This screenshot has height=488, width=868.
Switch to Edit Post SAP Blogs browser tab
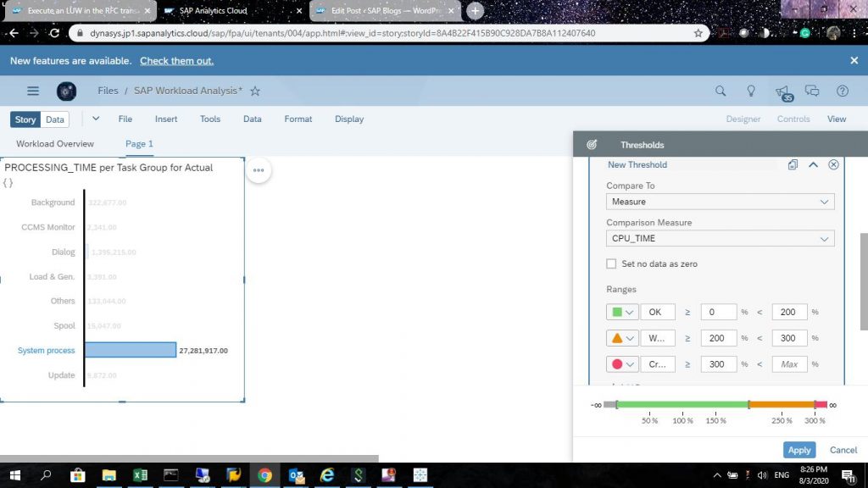point(386,10)
